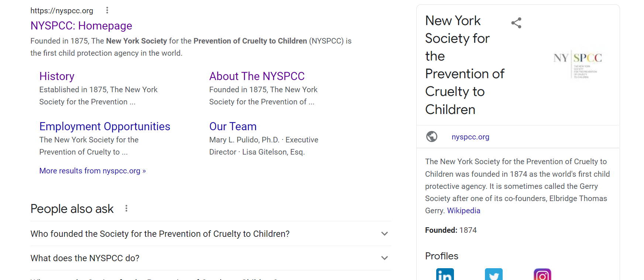Open the Instagram profile icon
This screenshot has width=644, height=280.
click(x=543, y=274)
